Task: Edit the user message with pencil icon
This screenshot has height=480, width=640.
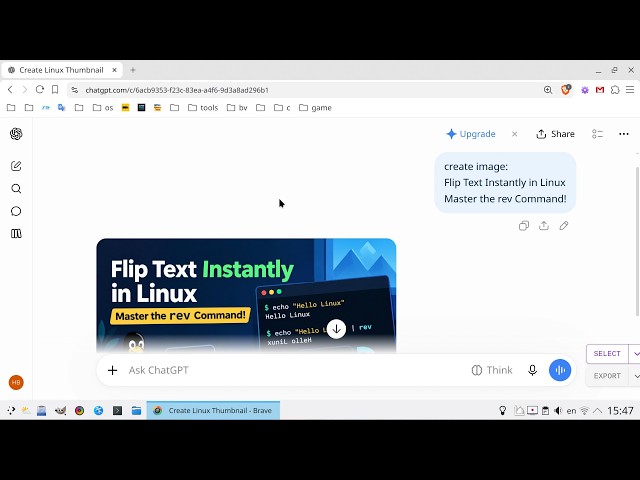Action: click(564, 226)
